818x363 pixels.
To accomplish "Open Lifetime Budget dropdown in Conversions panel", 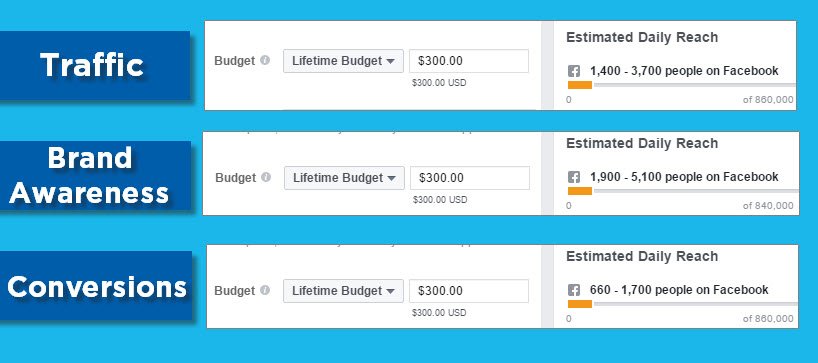I will [343, 291].
